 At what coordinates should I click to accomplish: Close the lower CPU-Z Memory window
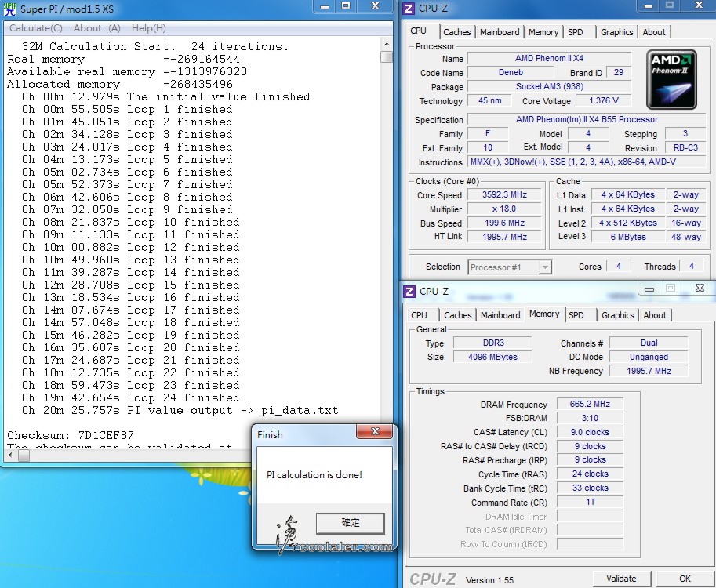tap(700, 288)
